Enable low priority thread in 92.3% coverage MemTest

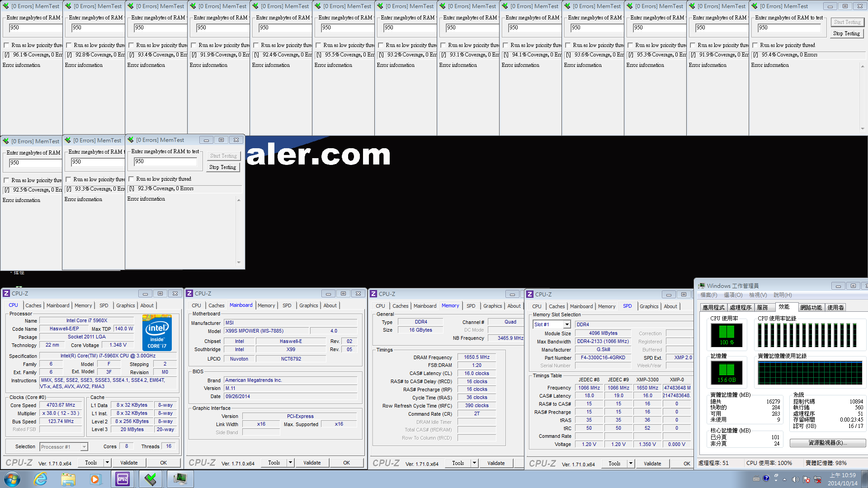click(x=131, y=179)
